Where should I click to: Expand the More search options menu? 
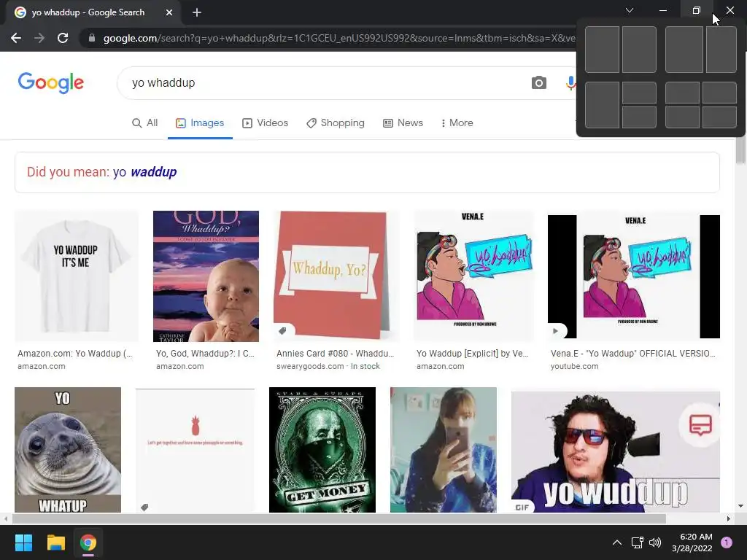457,122
